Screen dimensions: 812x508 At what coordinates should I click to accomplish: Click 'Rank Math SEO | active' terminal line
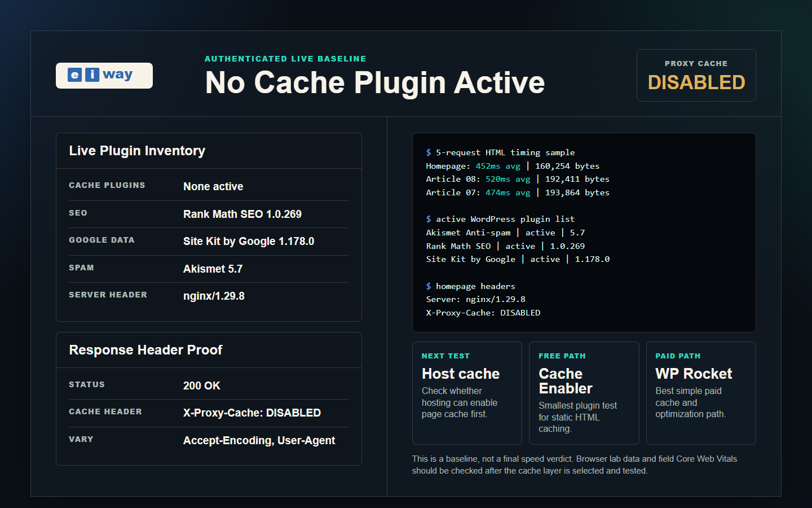pos(505,246)
